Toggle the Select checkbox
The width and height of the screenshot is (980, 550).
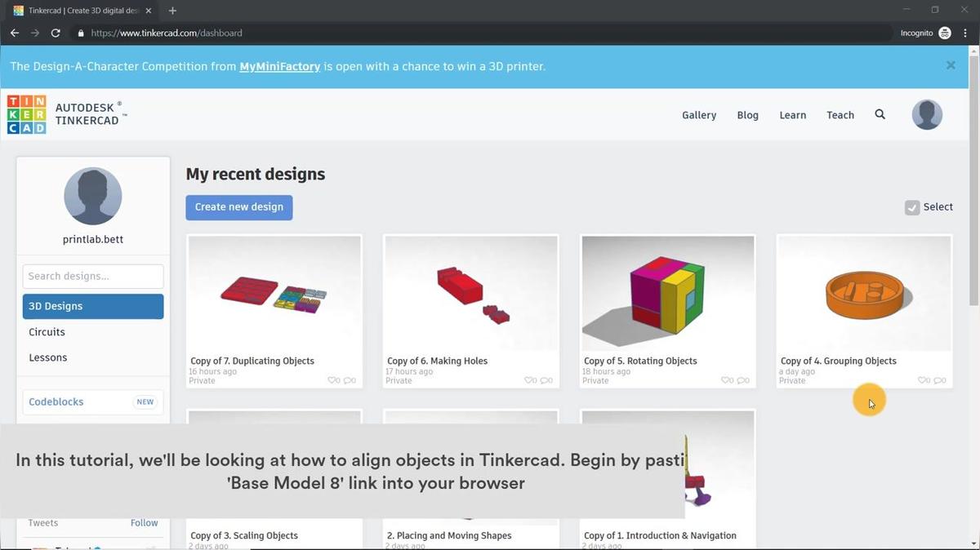(912, 207)
